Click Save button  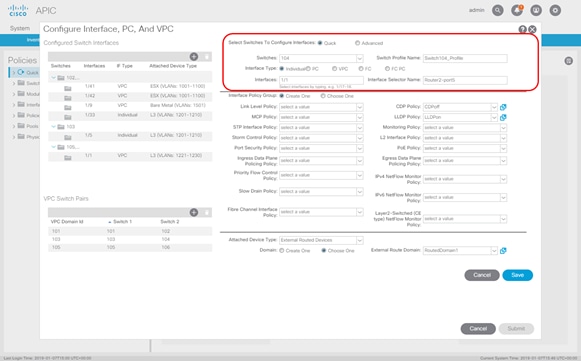(517, 275)
